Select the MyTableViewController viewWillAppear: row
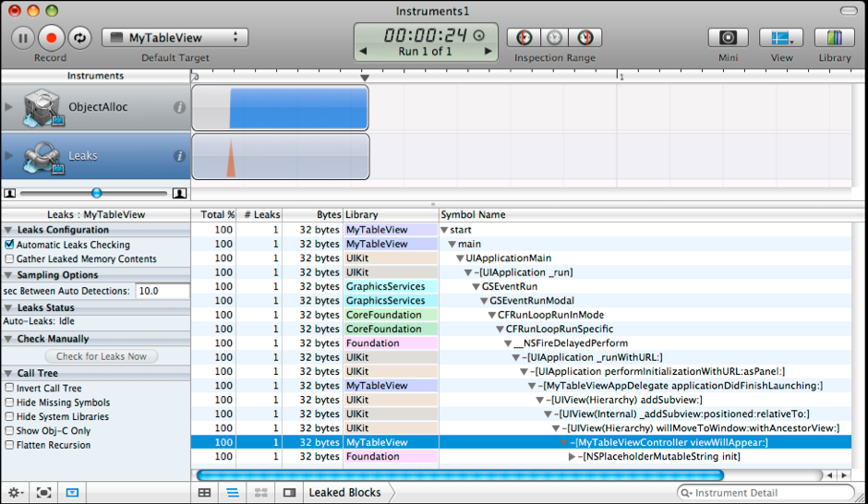868x504 pixels. pyautogui.click(x=521, y=442)
